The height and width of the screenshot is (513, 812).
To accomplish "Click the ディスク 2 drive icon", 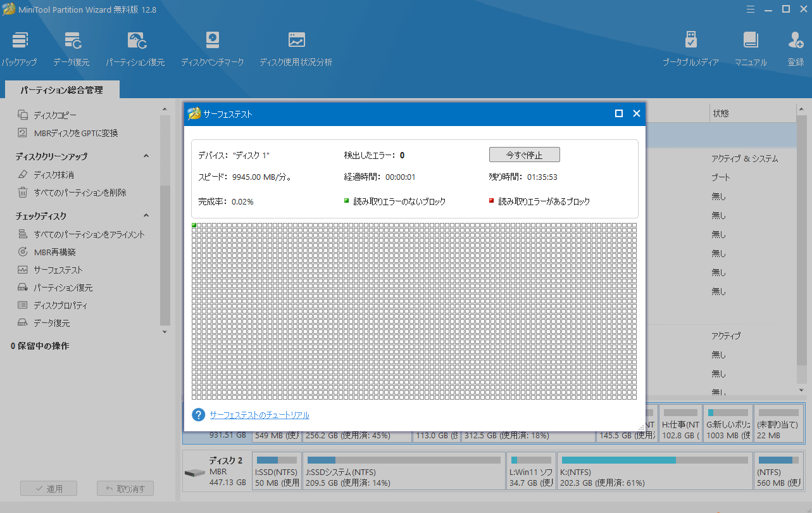I will [194, 474].
